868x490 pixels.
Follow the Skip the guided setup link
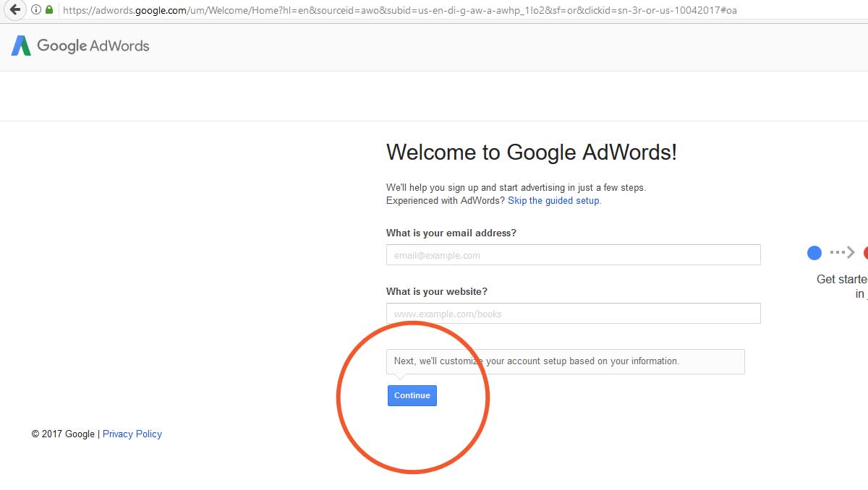click(x=553, y=201)
